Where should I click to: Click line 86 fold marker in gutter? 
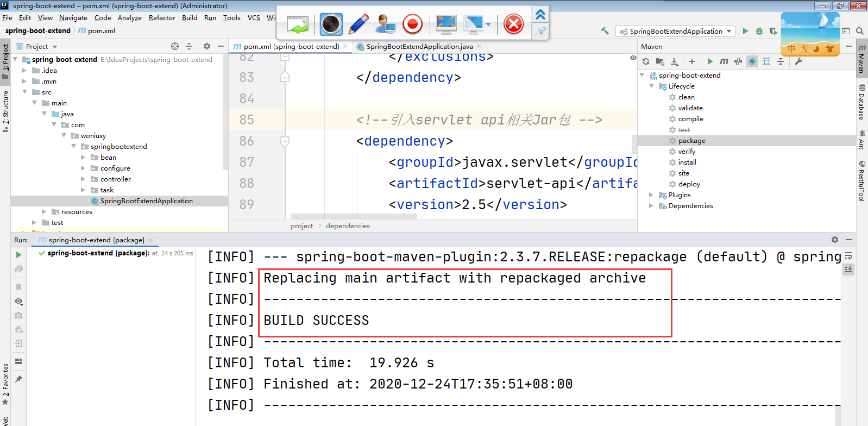(285, 141)
